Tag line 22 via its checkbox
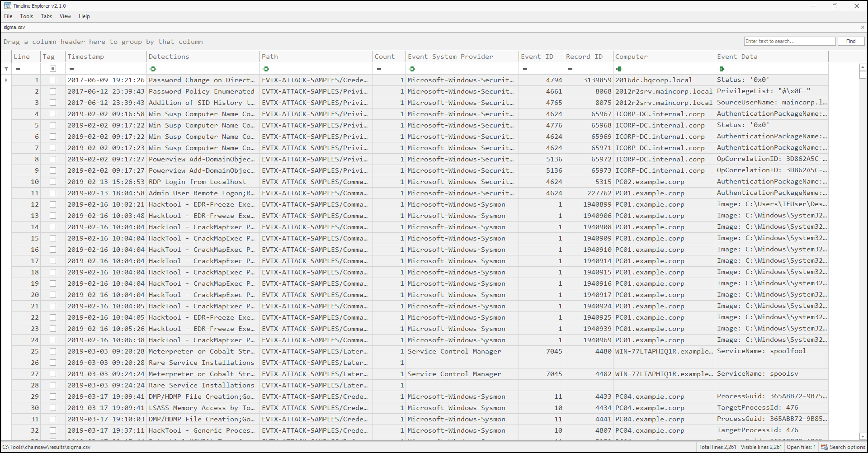 tap(53, 317)
